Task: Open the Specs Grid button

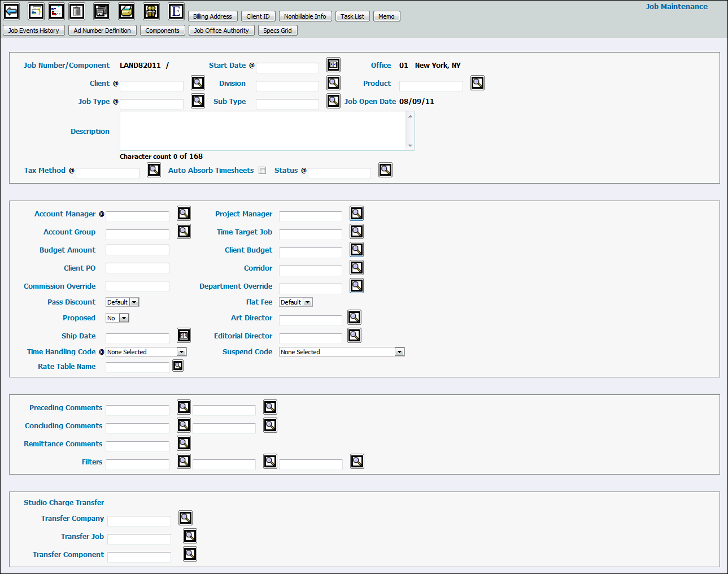Action: [x=277, y=31]
